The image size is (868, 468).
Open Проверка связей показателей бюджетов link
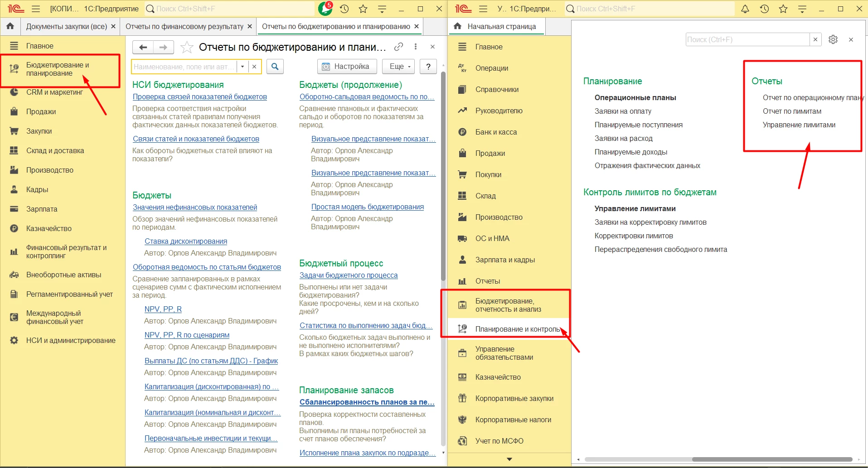coord(200,96)
